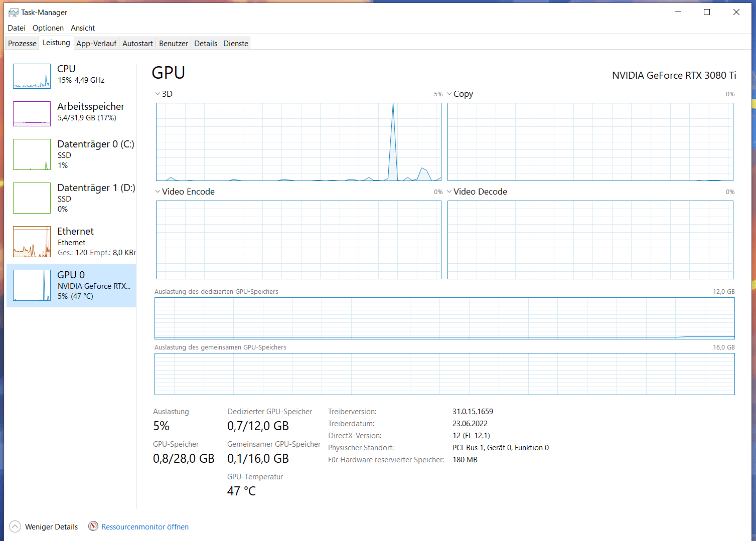Select the Arbeitsspeicher mini graph thumbnail
The image size is (756, 541).
(x=32, y=114)
